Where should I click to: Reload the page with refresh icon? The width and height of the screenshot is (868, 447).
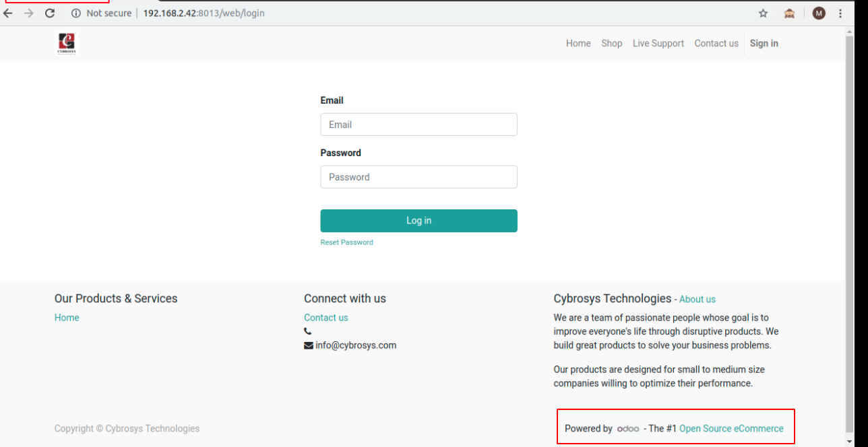(50, 13)
